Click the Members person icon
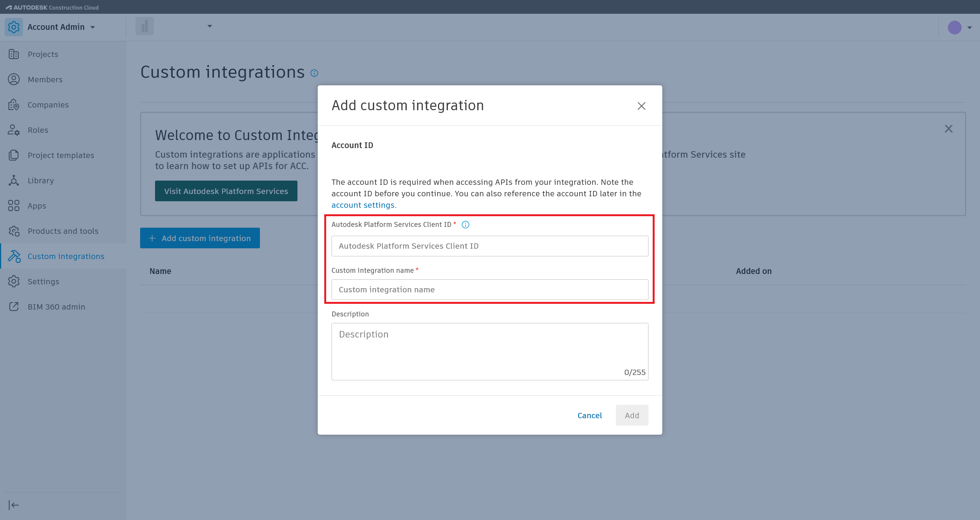This screenshot has height=520, width=980. point(14,80)
